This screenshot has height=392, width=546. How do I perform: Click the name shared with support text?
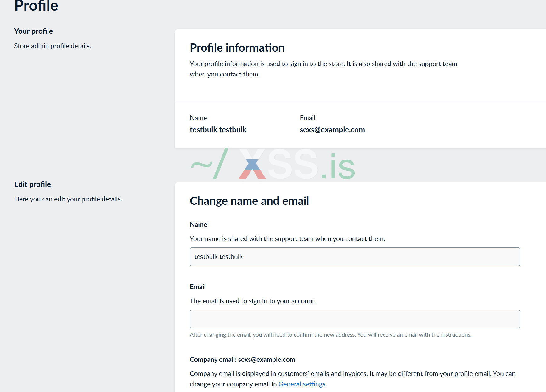pyautogui.click(x=287, y=239)
